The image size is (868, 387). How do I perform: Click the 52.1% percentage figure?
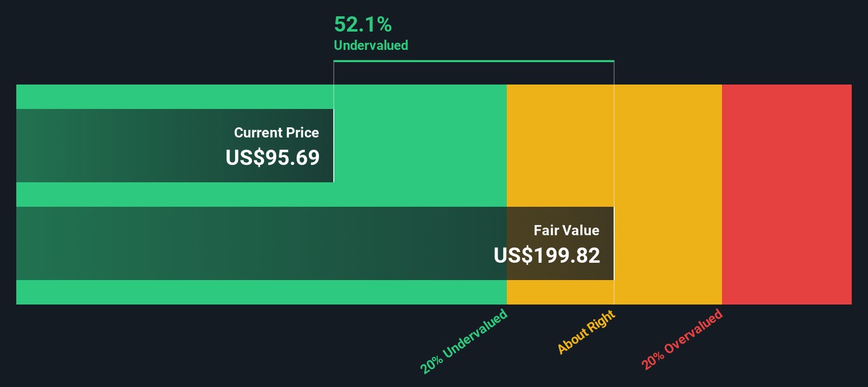click(363, 25)
